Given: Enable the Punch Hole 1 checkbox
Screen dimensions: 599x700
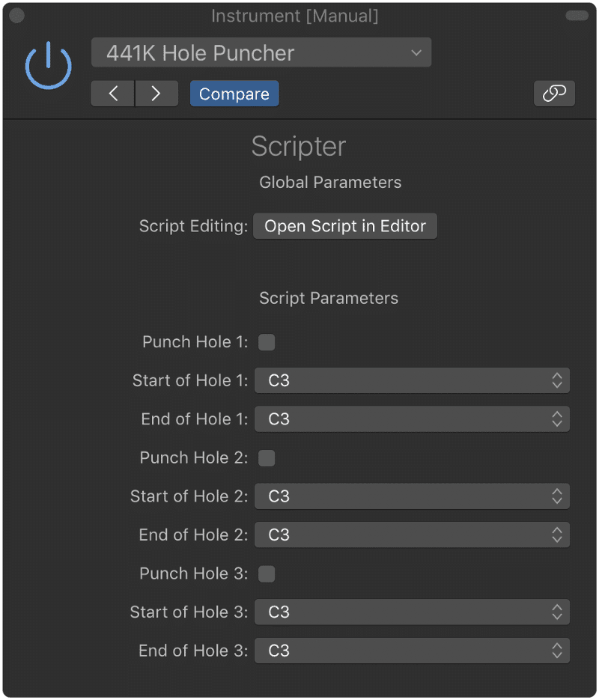Looking at the screenshot, I should tap(267, 342).
